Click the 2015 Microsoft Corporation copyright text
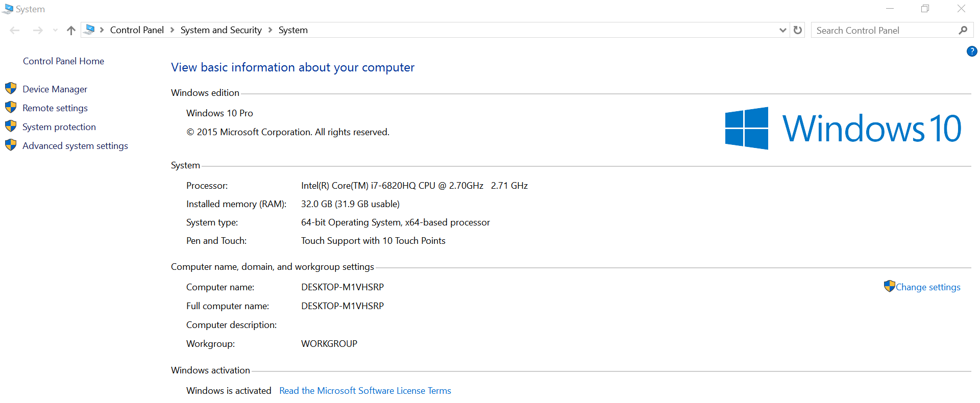This screenshot has height=403, width=980. pos(288,132)
